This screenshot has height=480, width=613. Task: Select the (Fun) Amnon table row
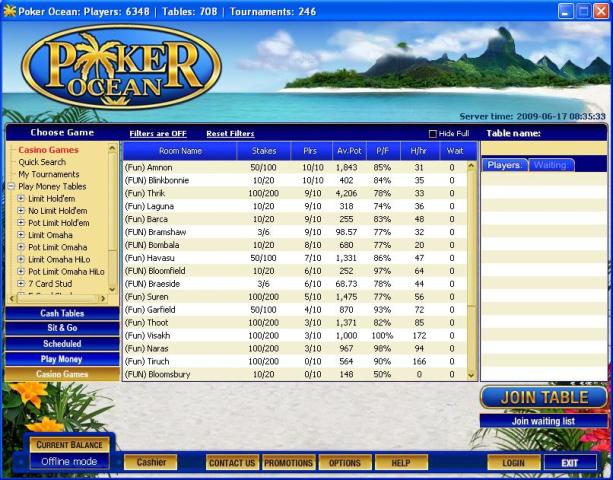point(295,167)
